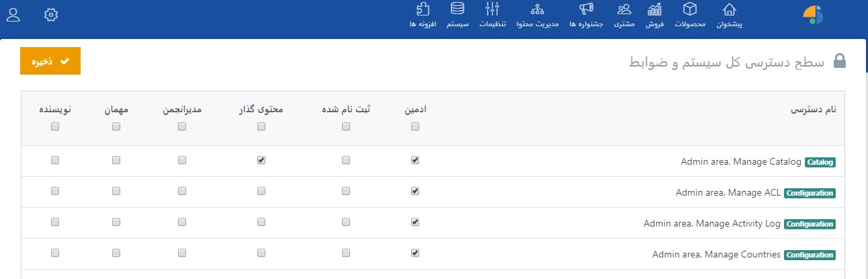Uncheck محتوی گذار for Manage Catalog
Screen dimensions: 868x279
tap(261, 161)
